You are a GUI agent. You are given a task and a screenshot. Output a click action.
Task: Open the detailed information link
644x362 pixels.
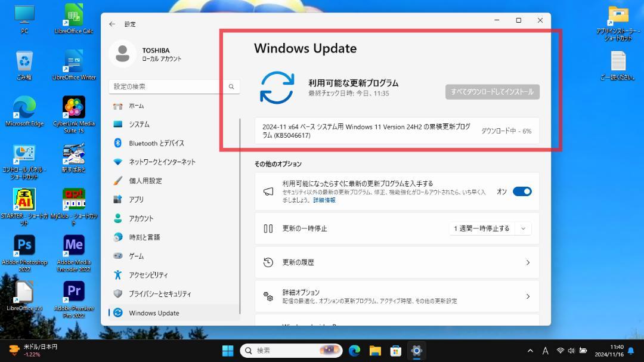[324, 200]
